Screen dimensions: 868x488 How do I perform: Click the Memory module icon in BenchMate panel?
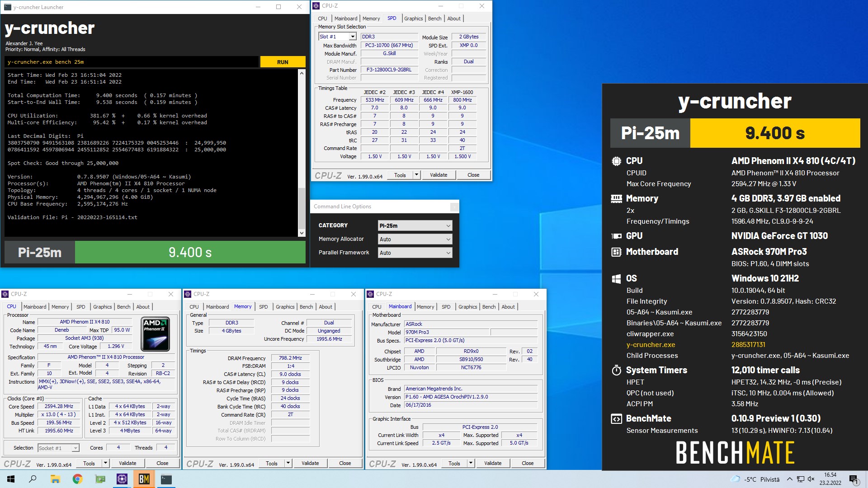[616, 198]
